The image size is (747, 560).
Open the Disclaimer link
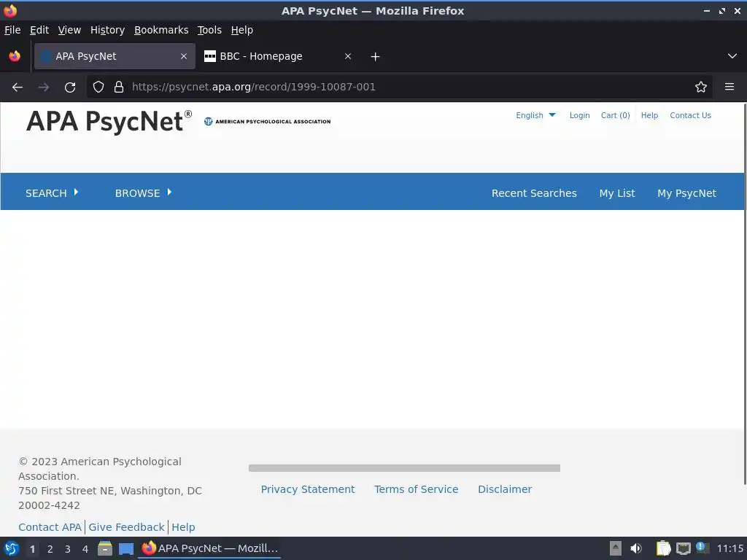505,489
